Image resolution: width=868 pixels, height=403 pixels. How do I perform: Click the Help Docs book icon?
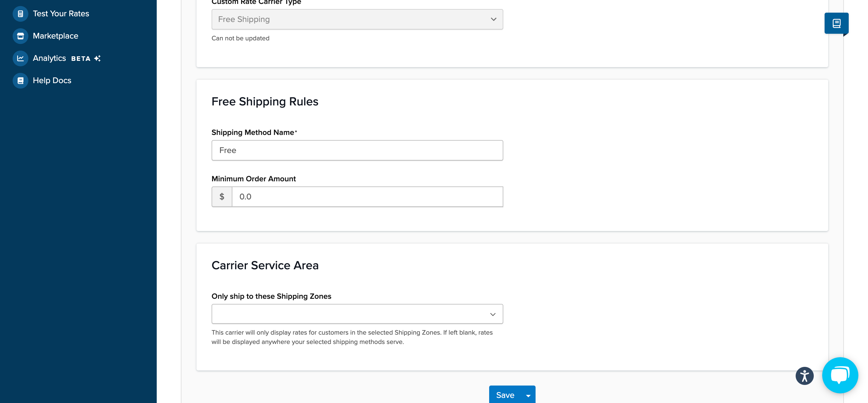click(20, 80)
